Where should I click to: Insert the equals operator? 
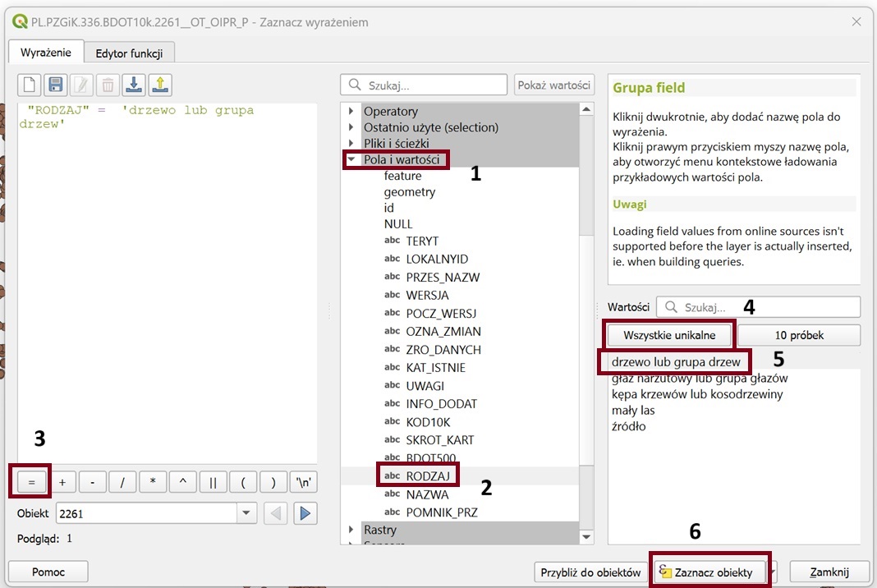pyautogui.click(x=31, y=482)
